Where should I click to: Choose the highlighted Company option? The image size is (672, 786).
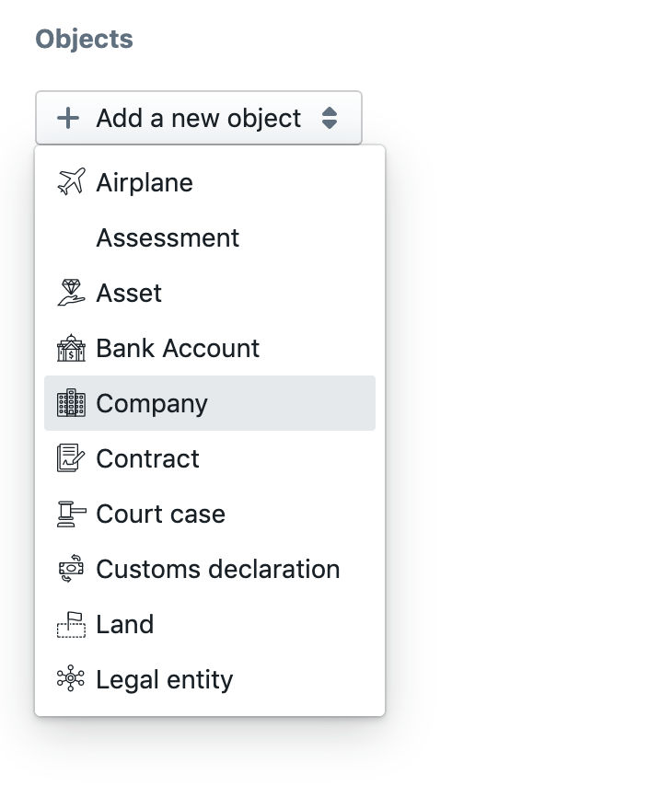[x=210, y=403]
